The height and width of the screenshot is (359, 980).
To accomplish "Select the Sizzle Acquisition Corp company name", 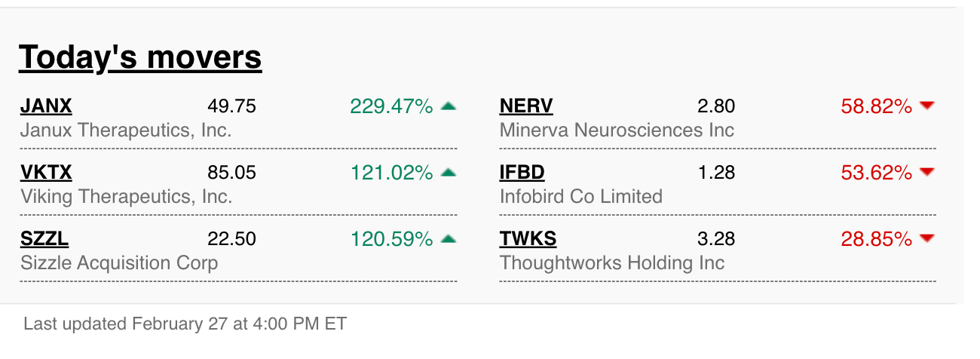I will [119, 263].
